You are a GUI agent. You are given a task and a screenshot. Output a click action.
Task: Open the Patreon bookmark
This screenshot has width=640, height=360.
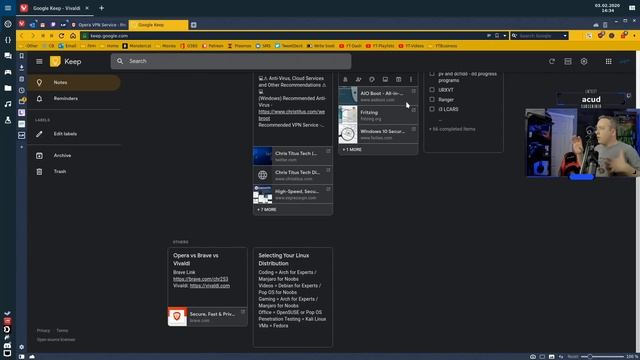pyautogui.click(x=213, y=46)
